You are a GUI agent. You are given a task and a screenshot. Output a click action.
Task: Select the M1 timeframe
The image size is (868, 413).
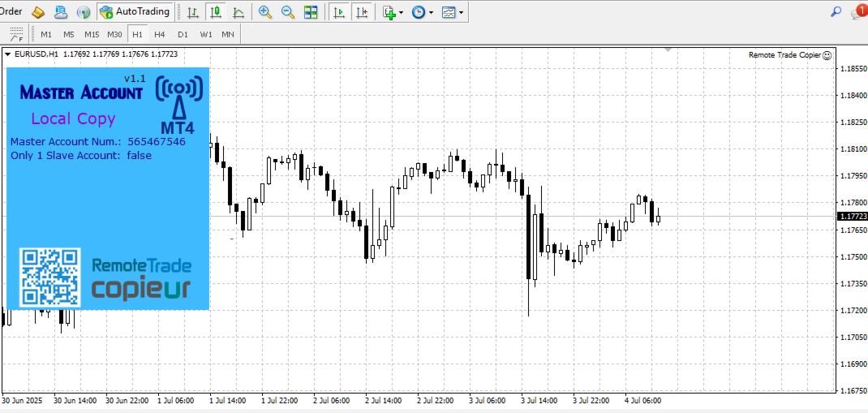coord(46,34)
